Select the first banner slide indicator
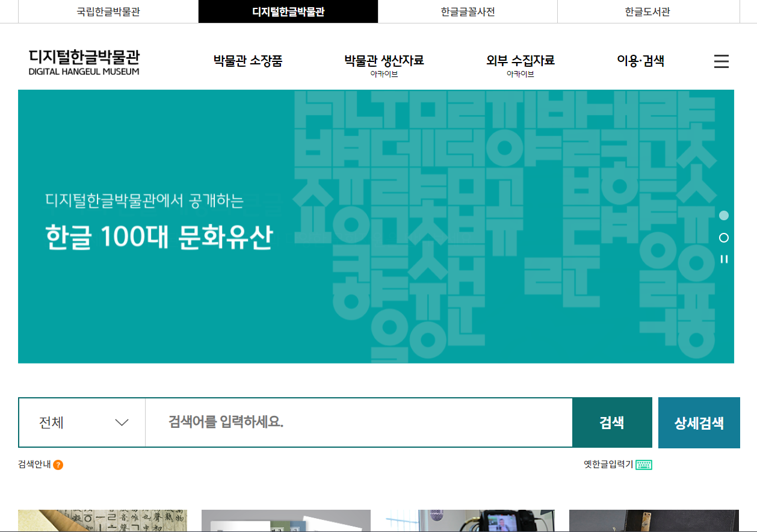757x532 pixels. pyautogui.click(x=724, y=215)
